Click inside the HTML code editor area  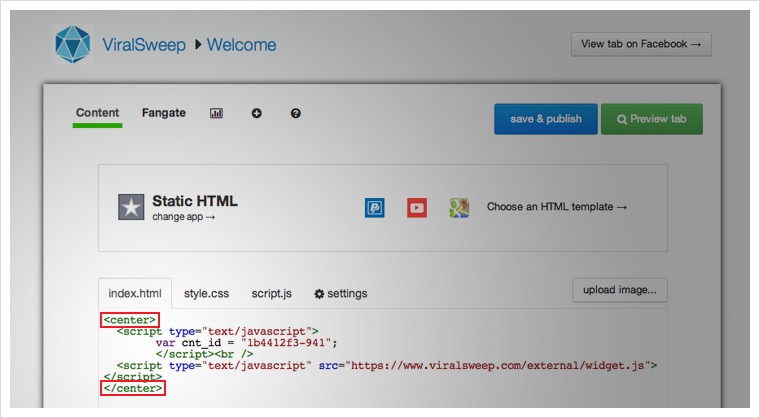383,359
